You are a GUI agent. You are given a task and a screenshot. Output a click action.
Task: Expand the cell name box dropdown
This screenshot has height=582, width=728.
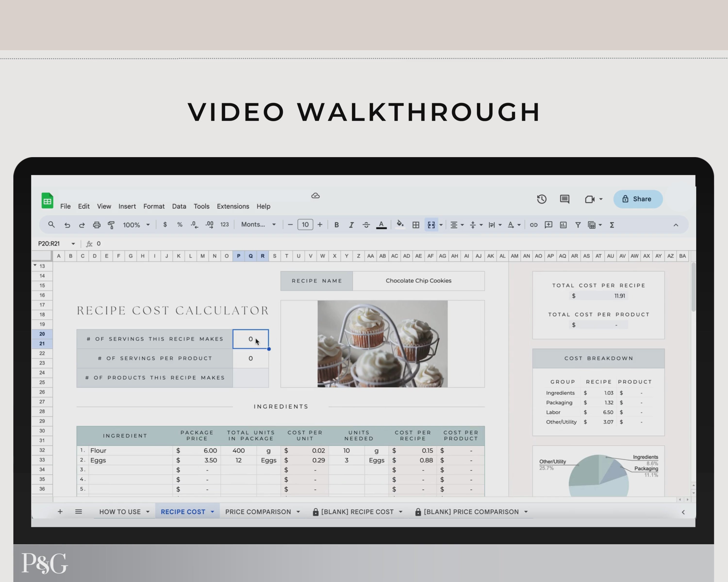(73, 244)
